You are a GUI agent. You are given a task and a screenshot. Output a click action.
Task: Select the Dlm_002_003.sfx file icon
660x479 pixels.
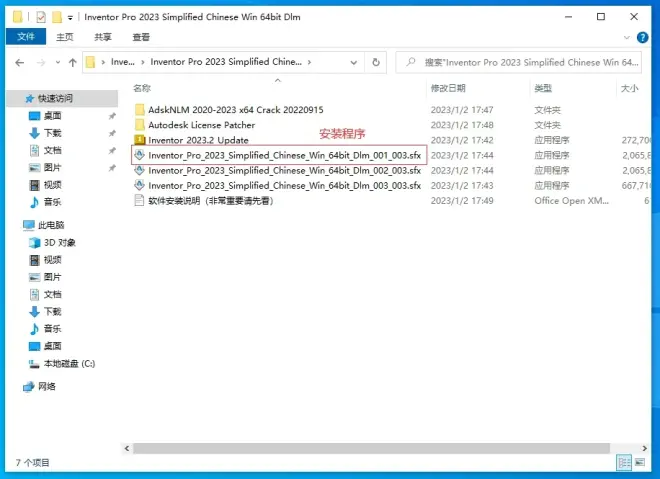click(139, 170)
